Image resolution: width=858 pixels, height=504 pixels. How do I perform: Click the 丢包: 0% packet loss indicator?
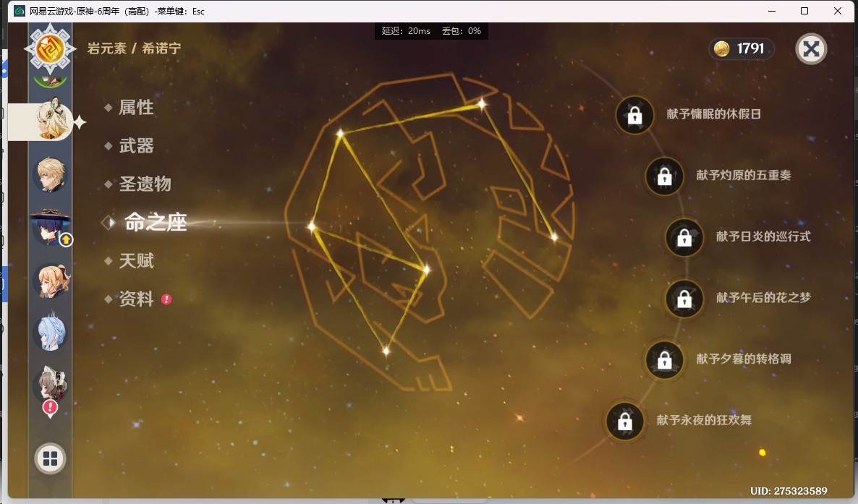(462, 31)
